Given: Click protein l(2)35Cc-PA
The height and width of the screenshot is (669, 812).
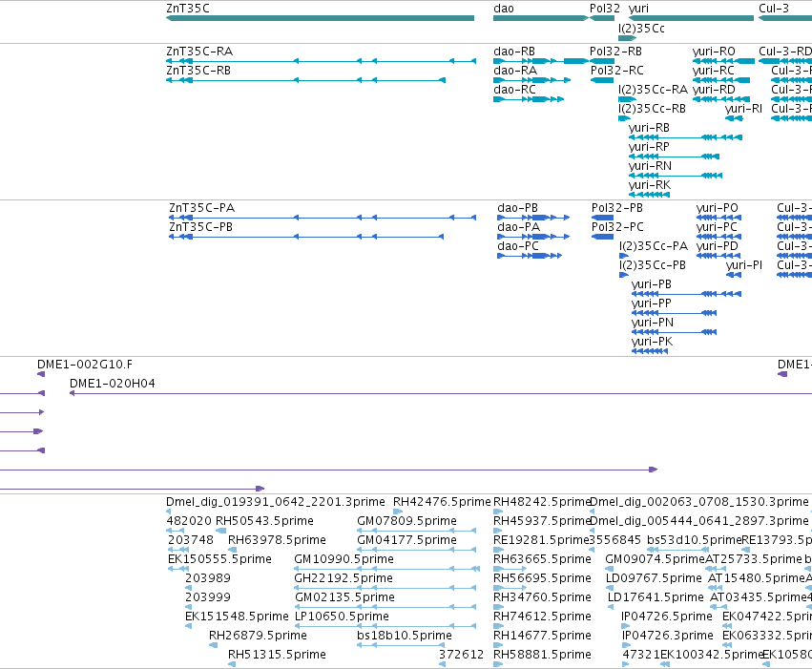Looking at the screenshot, I should click(624, 256).
